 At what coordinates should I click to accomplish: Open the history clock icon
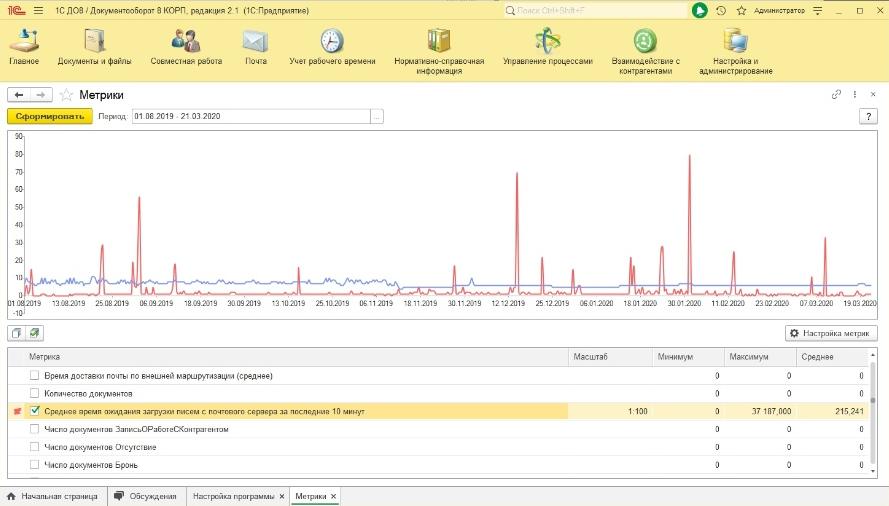point(721,10)
